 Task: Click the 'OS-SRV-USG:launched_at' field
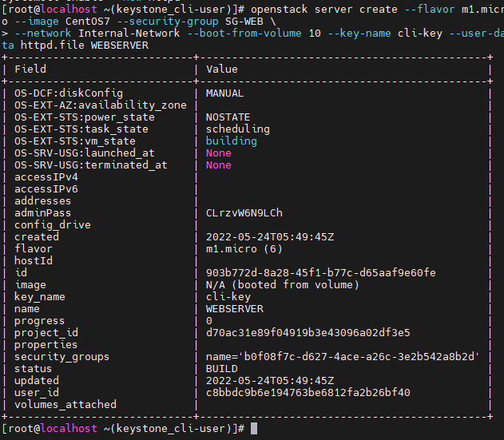(x=85, y=153)
